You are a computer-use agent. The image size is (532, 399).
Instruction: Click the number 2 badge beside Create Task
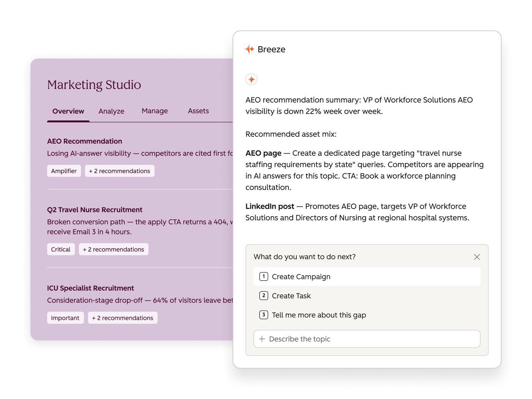(x=264, y=296)
